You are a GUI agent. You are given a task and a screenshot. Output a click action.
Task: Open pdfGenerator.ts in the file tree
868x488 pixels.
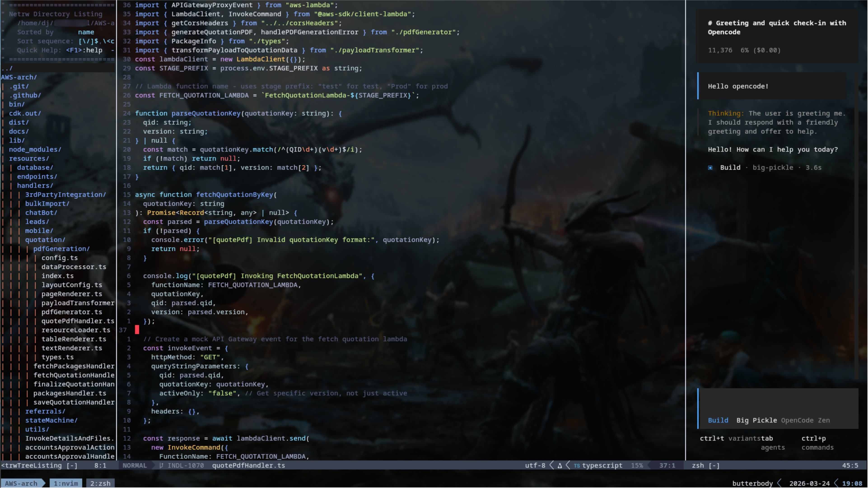pyautogui.click(x=71, y=312)
